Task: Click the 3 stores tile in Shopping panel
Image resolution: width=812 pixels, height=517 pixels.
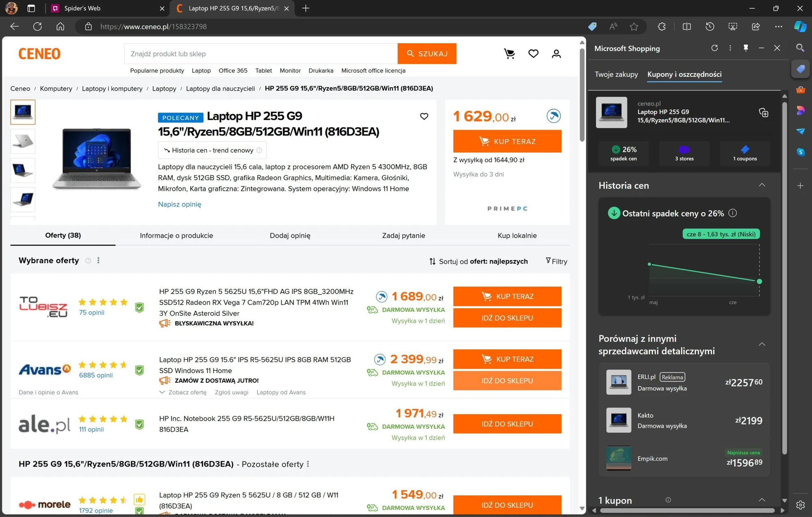Action: [684, 153]
